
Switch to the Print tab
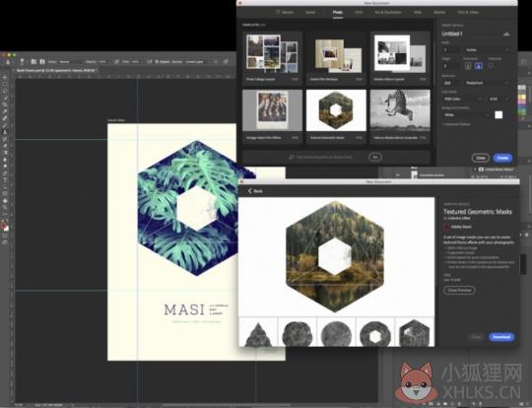[x=359, y=12]
